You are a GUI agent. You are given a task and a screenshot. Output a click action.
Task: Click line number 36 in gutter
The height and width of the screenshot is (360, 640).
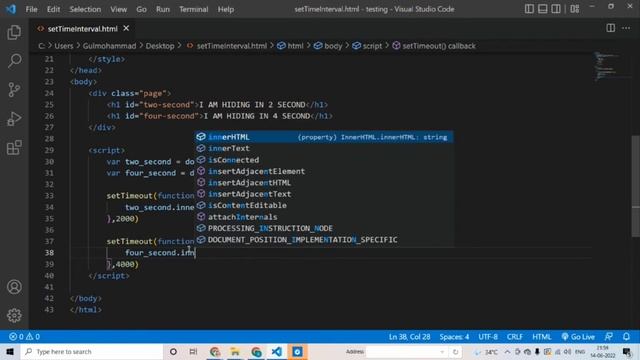pos(49,230)
